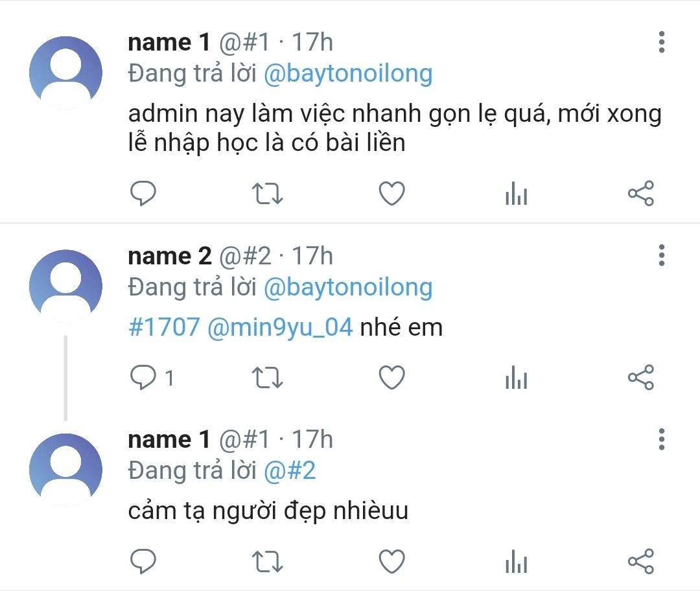700x591 pixels.
Task: Share the first tweet by name 1
Action: (x=641, y=193)
